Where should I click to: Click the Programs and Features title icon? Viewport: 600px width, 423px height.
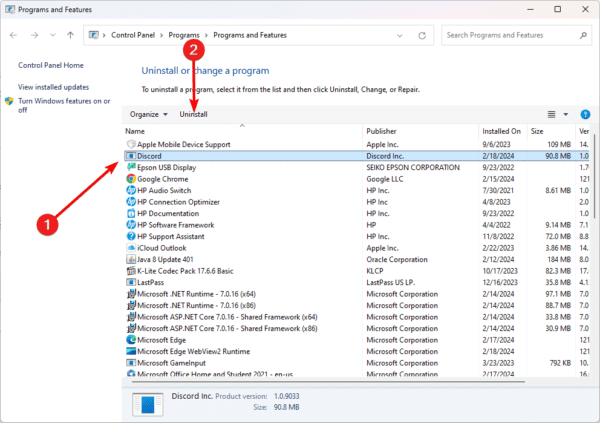[10, 10]
